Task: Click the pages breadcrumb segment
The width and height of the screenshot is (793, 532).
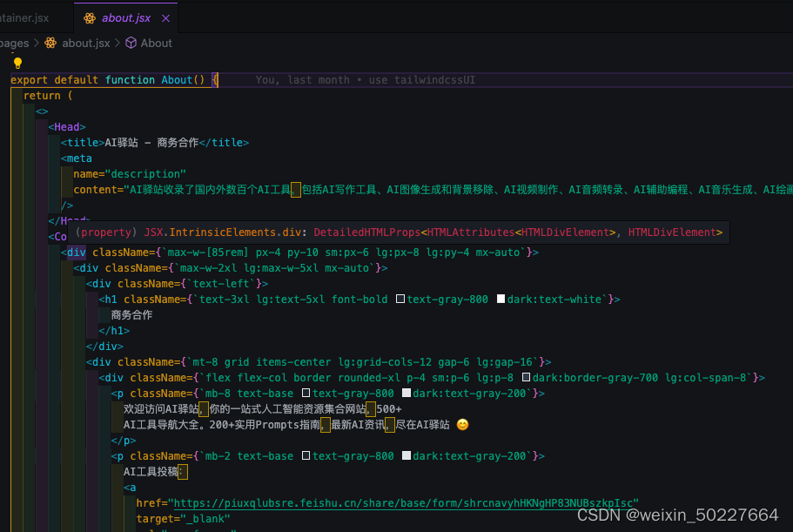Action: [x=14, y=44]
